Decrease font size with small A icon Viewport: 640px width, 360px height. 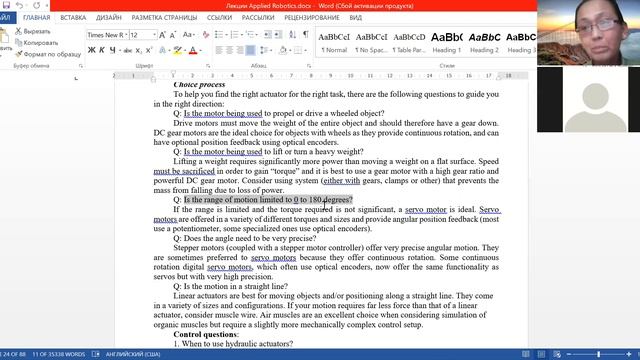point(173,35)
